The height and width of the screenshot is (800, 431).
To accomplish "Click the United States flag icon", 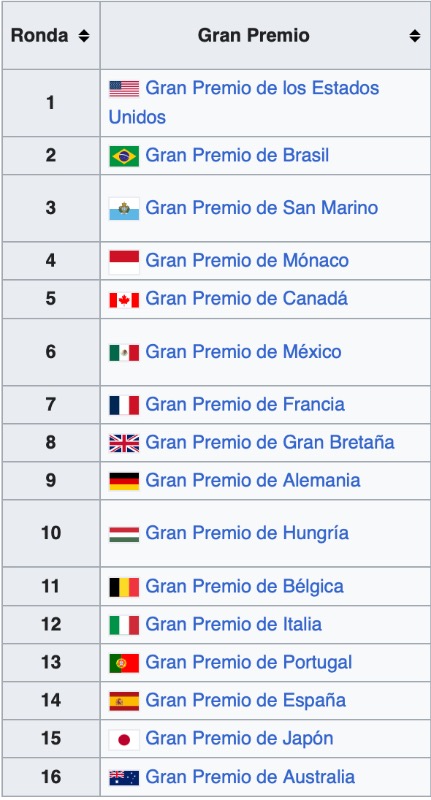I will coord(124,89).
